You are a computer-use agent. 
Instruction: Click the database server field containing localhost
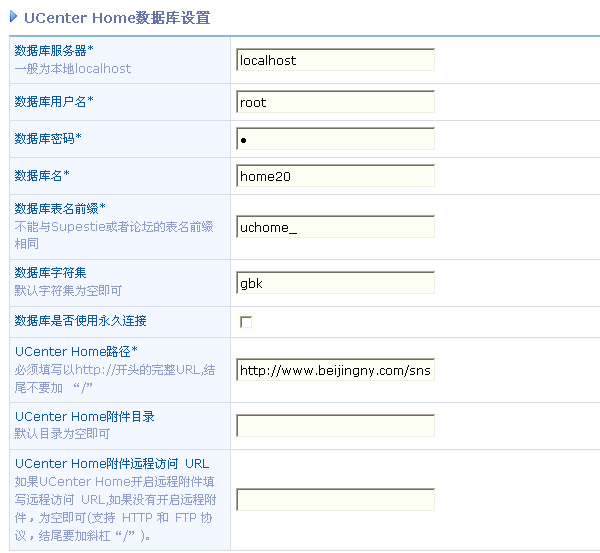click(335, 60)
